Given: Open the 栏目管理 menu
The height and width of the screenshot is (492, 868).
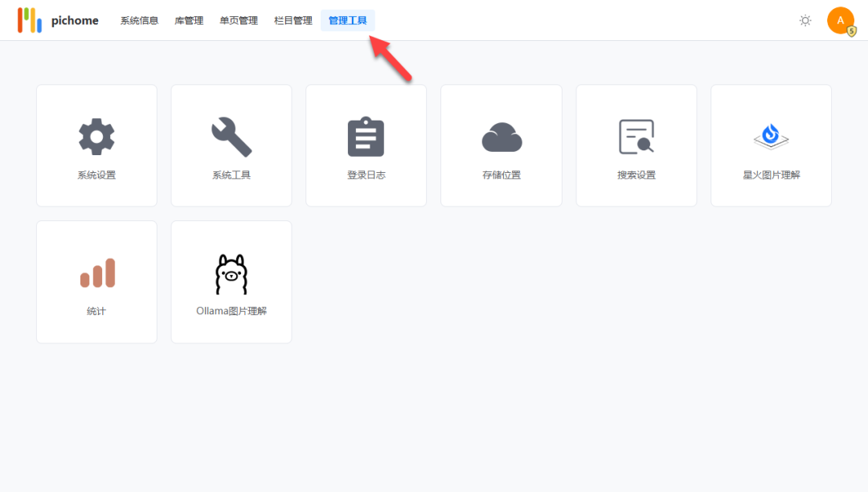Looking at the screenshot, I should pos(292,20).
